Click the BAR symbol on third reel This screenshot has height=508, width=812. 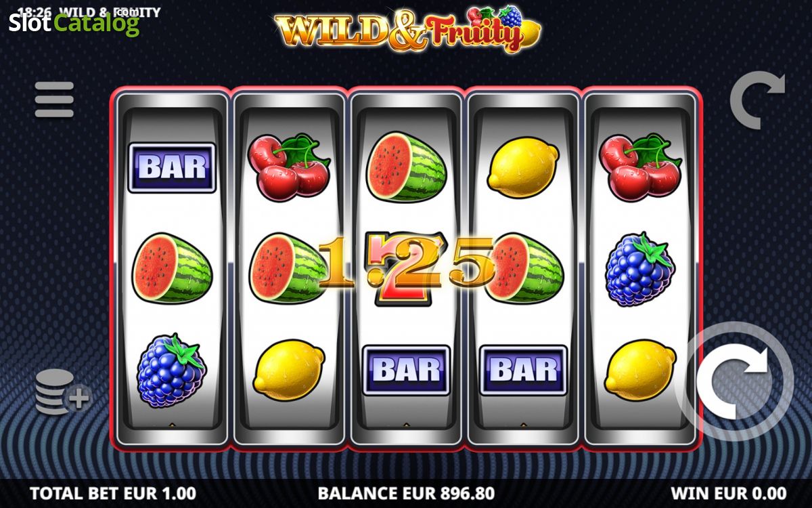(x=407, y=370)
